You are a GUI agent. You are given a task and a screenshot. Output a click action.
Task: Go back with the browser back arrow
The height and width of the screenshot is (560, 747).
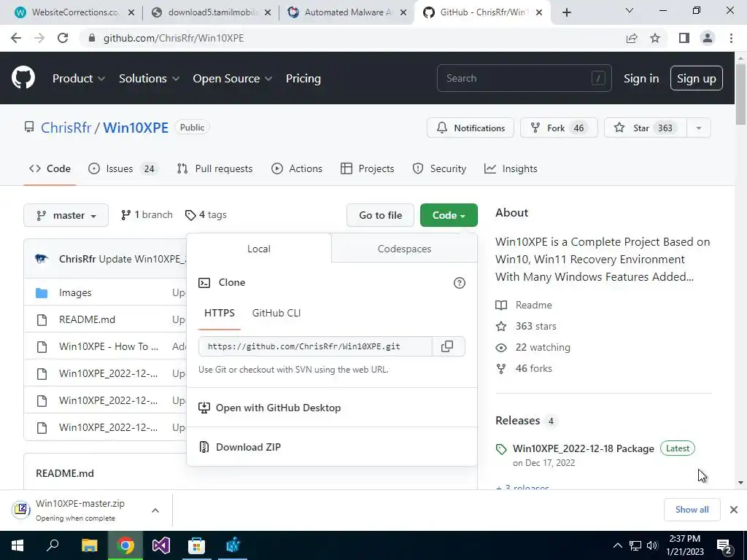(x=16, y=38)
